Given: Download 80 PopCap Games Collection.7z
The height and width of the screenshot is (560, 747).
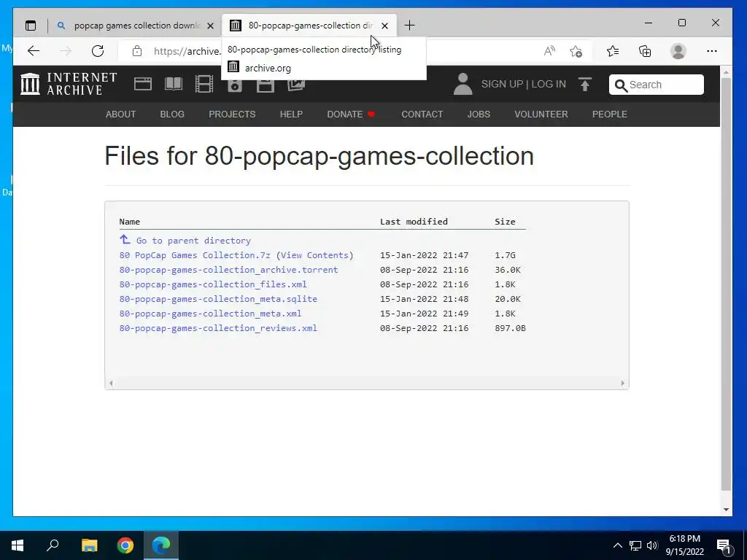Looking at the screenshot, I should pyautogui.click(x=195, y=255).
